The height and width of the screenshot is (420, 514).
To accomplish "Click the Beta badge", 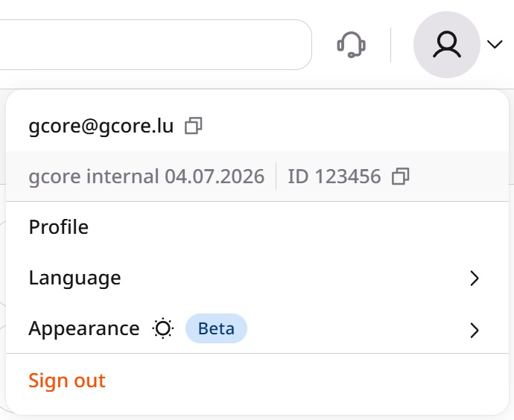I will pos(216,328).
